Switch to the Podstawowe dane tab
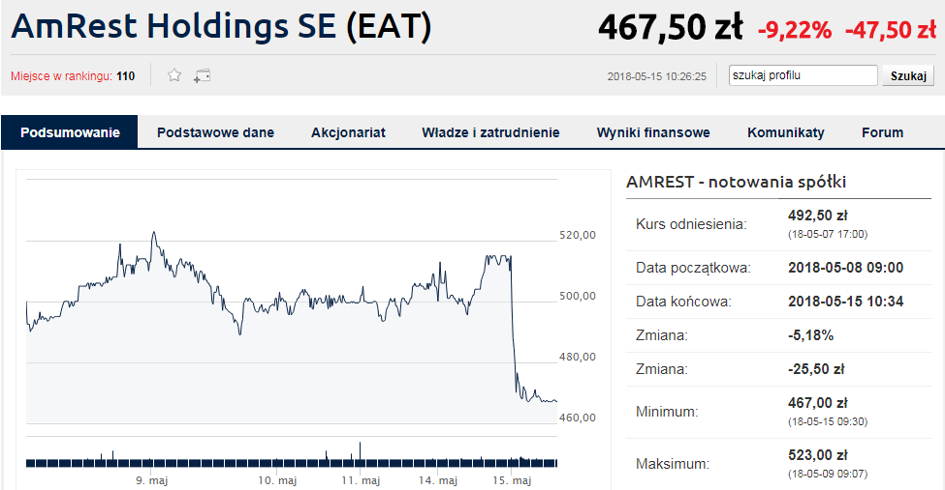Screen dimensions: 945x490 (x=215, y=132)
